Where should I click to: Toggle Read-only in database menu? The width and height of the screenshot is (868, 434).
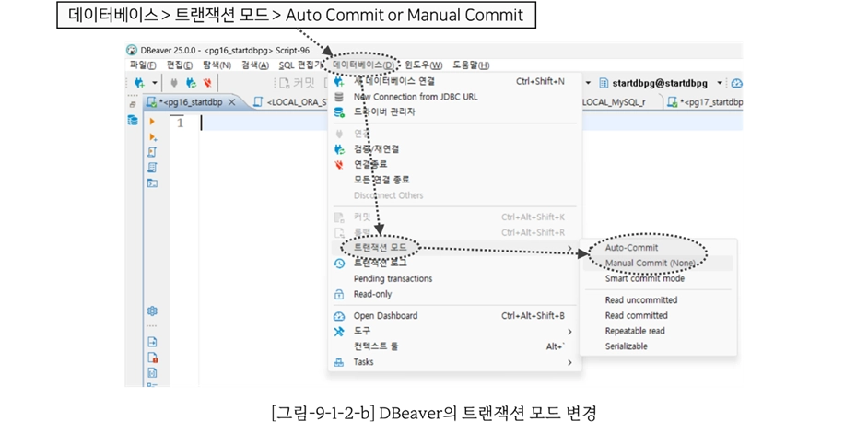(x=454, y=294)
